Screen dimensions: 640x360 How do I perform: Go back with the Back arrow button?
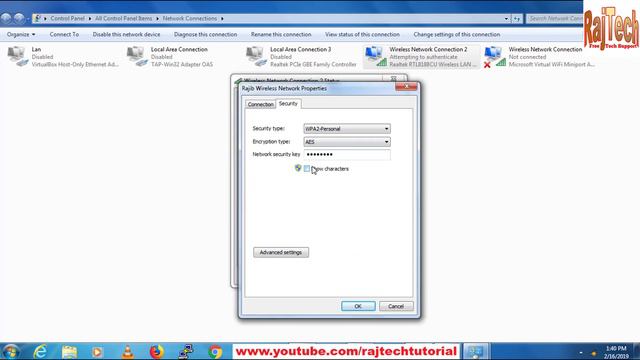point(6,18)
